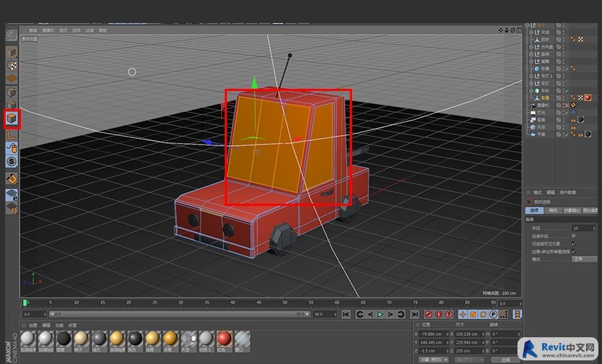Image resolution: width=602 pixels, height=364 pixels.
Task: Select the red 红色 material sphere
Action: (x=224, y=339)
